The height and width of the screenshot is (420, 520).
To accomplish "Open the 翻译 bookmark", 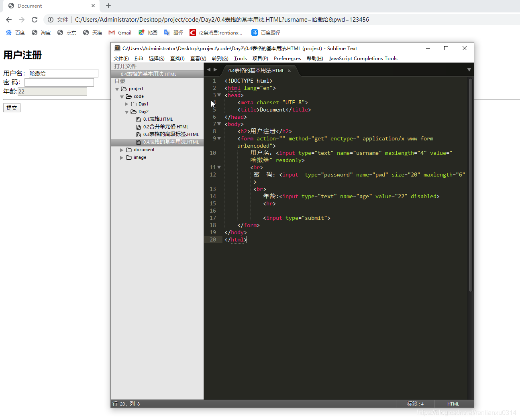I will click(x=173, y=32).
